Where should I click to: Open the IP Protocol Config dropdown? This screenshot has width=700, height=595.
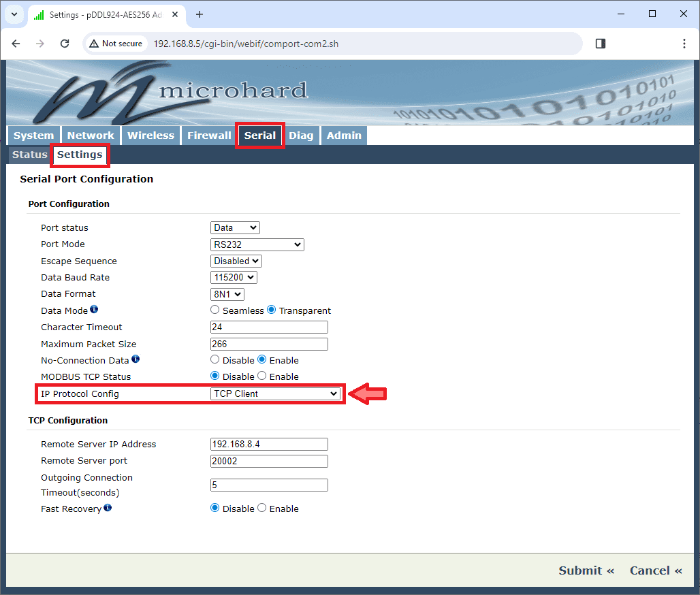[275, 393]
